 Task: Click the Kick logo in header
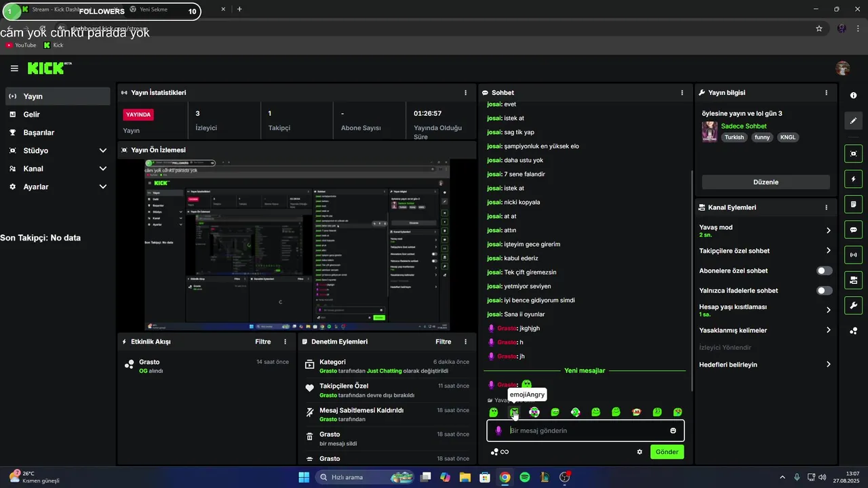(50, 68)
